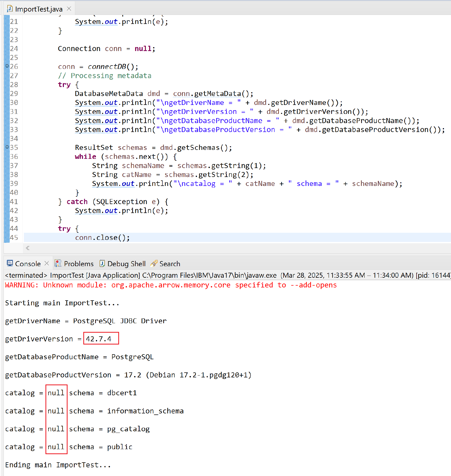Close the ImportTest.java editor tab
The height and width of the screenshot is (476, 451).
(x=69, y=9)
